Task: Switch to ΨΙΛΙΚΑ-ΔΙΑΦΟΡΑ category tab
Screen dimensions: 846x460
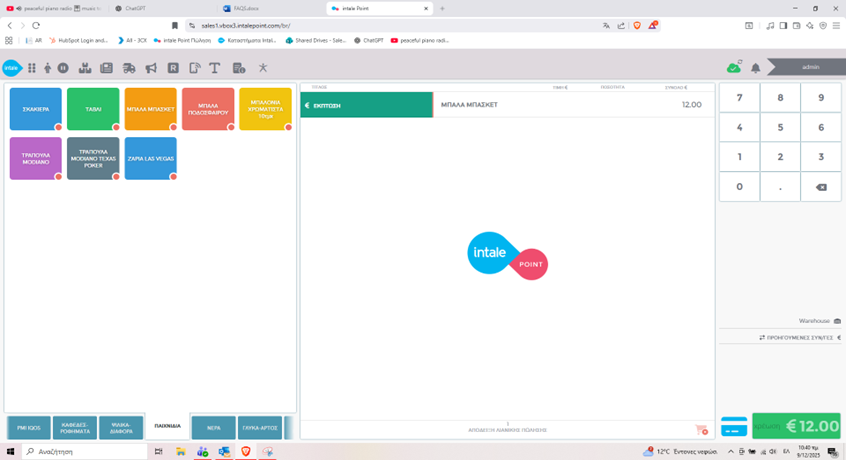Action: point(121,428)
